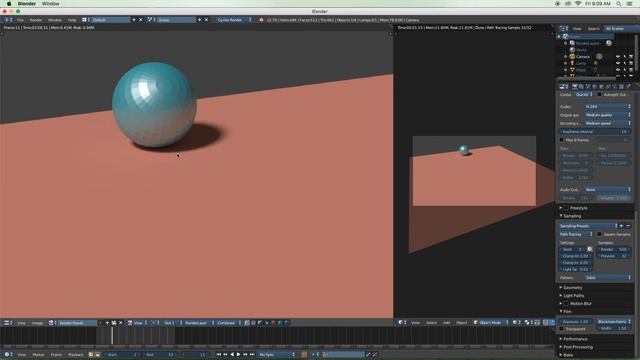Click the Exposure value slider

point(576,322)
